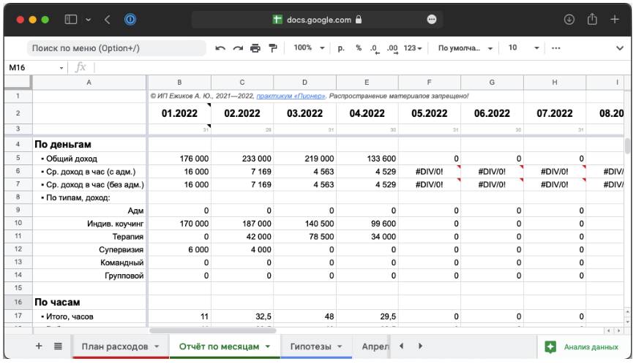Click the page options ellipsis in address bar
The image size is (636, 364).
coord(432,20)
